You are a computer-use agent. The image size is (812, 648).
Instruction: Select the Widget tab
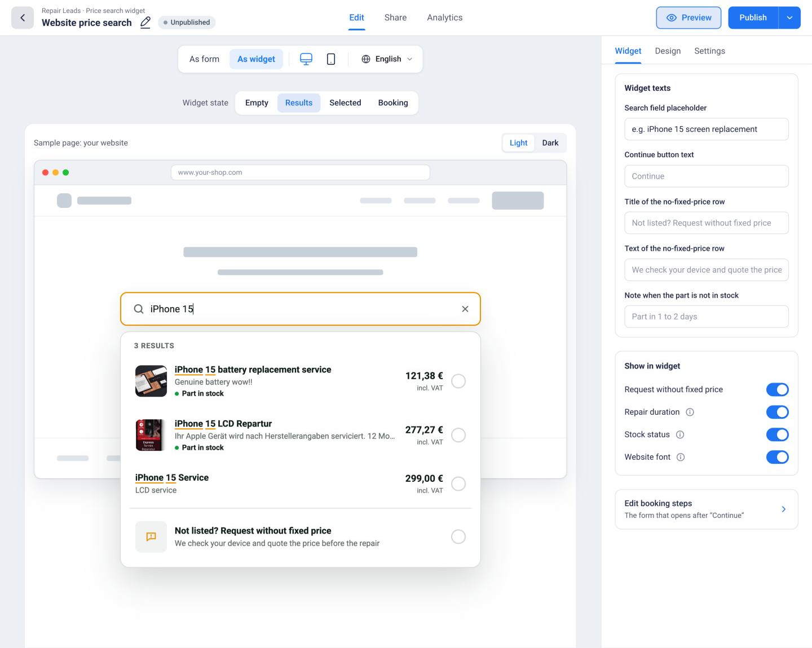(628, 51)
